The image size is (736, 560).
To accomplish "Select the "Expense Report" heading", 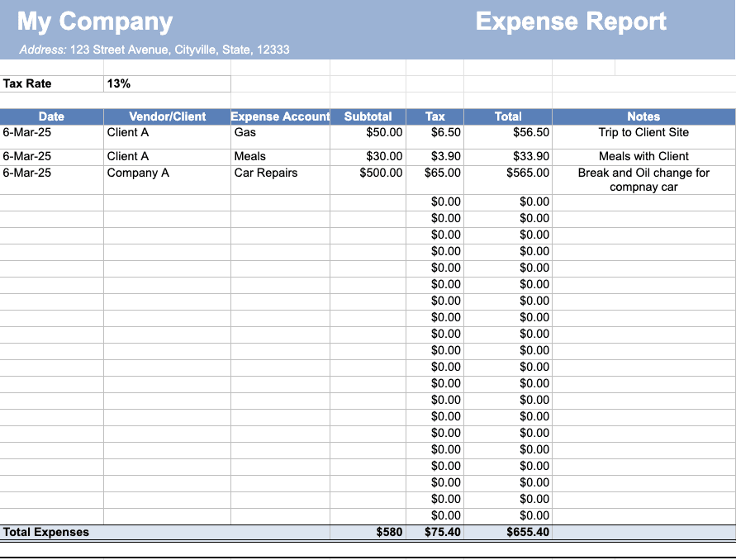I will 571,21.
